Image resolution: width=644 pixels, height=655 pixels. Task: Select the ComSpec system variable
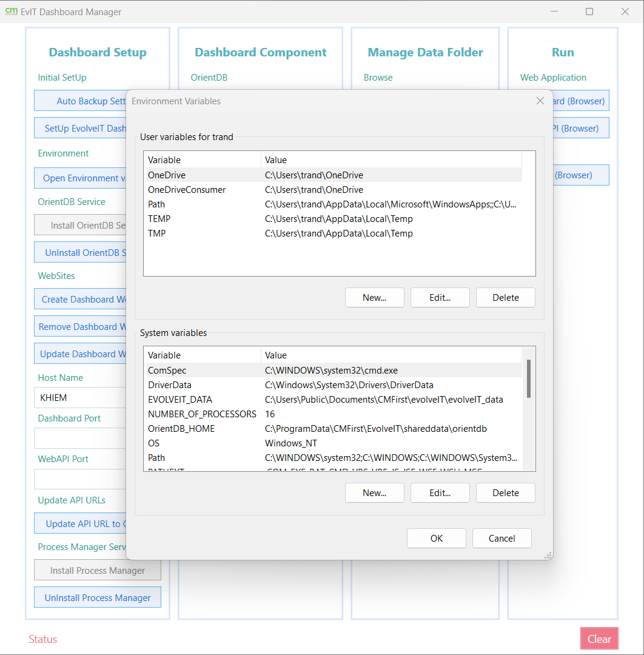point(333,371)
